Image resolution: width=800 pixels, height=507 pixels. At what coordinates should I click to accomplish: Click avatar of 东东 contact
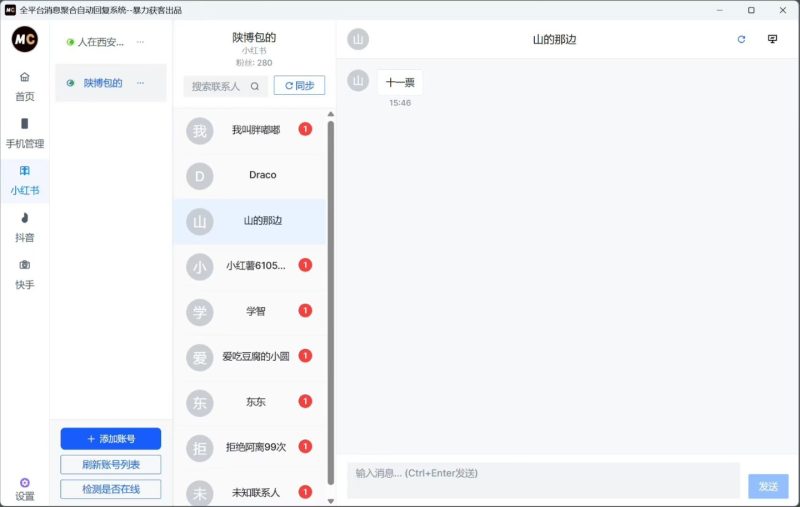pos(199,403)
